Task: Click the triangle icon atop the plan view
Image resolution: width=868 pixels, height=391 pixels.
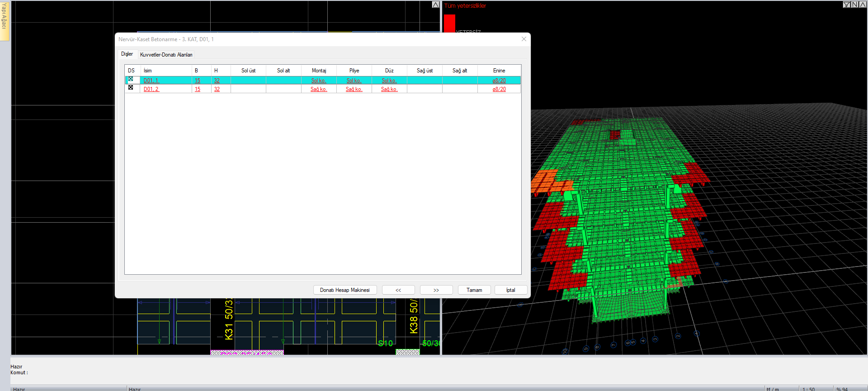Action: tap(435, 5)
